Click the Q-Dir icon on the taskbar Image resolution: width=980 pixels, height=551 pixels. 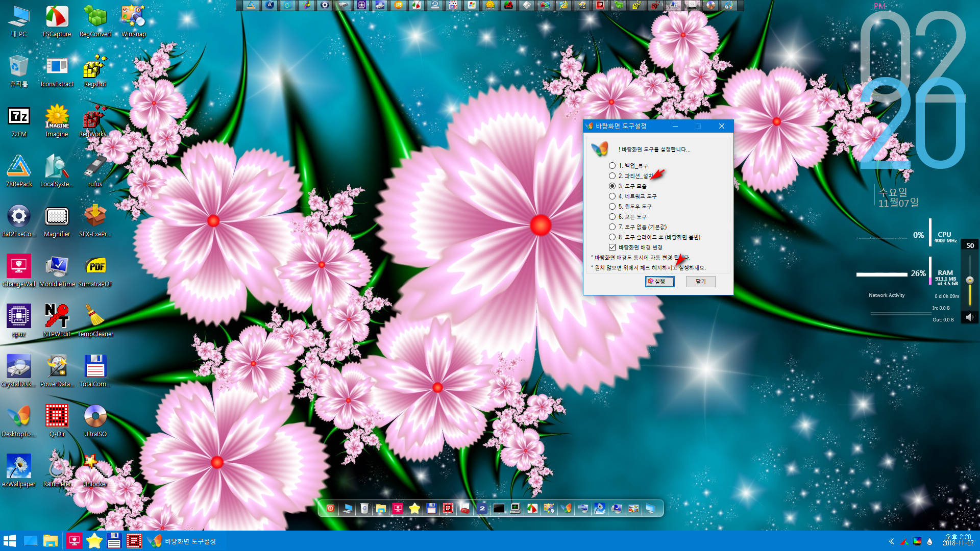(x=134, y=541)
